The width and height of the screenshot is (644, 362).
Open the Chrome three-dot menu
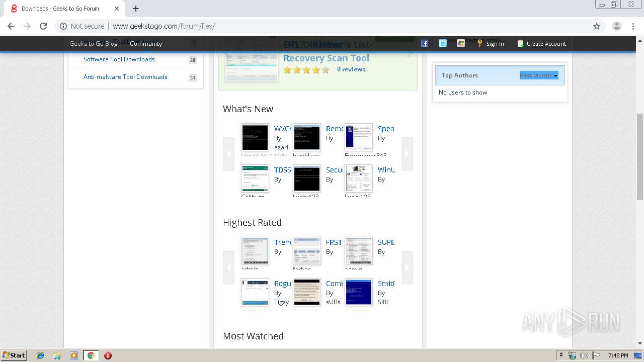633,26
